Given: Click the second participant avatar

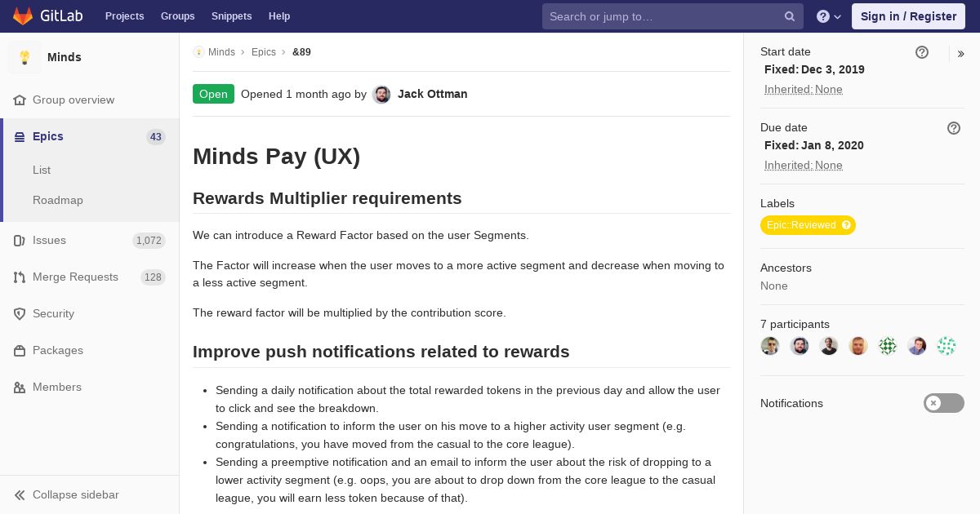Looking at the screenshot, I should [x=800, y=346].
